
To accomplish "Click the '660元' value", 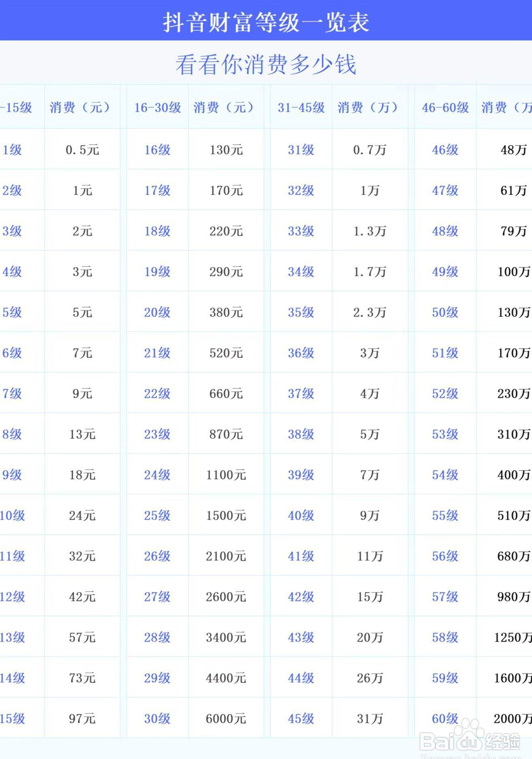I will pyautogui.click(x=226, y=394).
